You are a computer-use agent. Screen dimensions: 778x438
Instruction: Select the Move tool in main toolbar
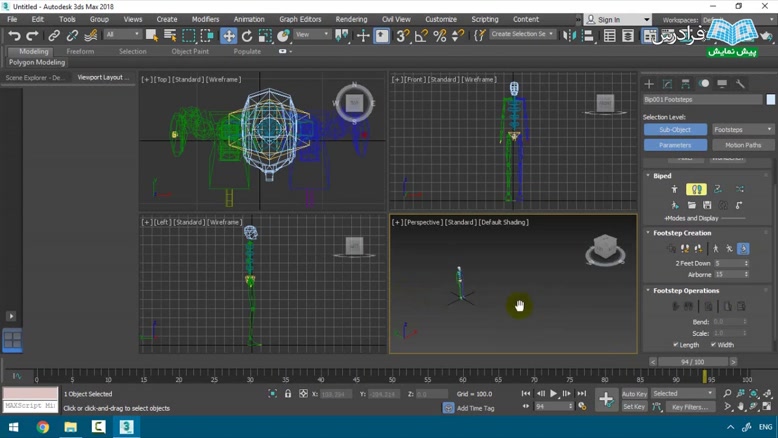coord(229,36)
